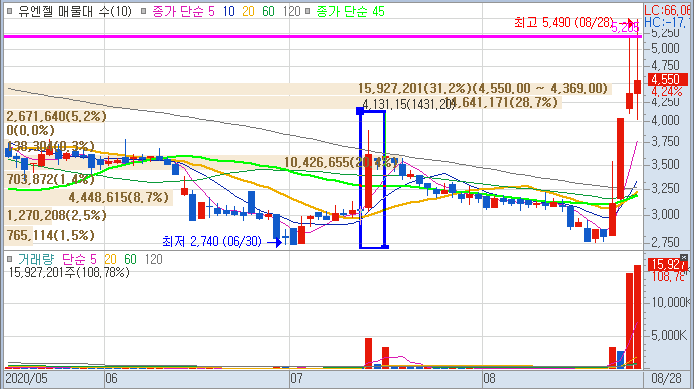Click the 5,000K level on the volume axis
This screenshot has width=694, height=389.
point(669,336)
